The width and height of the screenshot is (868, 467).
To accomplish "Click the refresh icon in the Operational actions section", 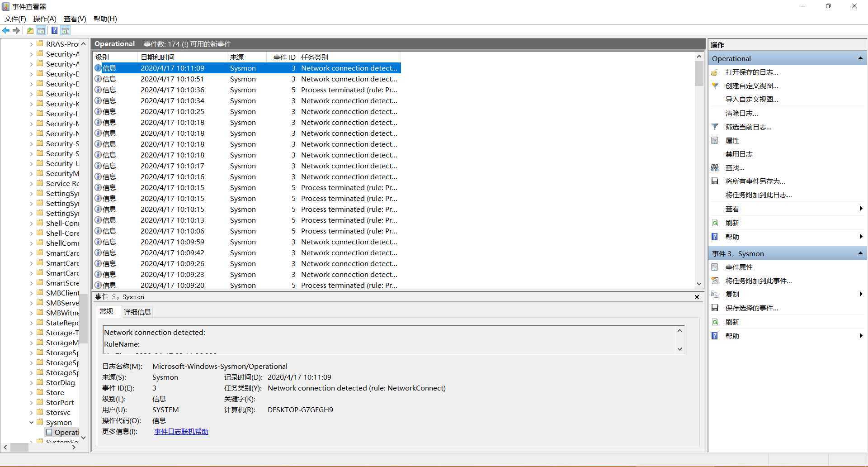I will 715,223.
